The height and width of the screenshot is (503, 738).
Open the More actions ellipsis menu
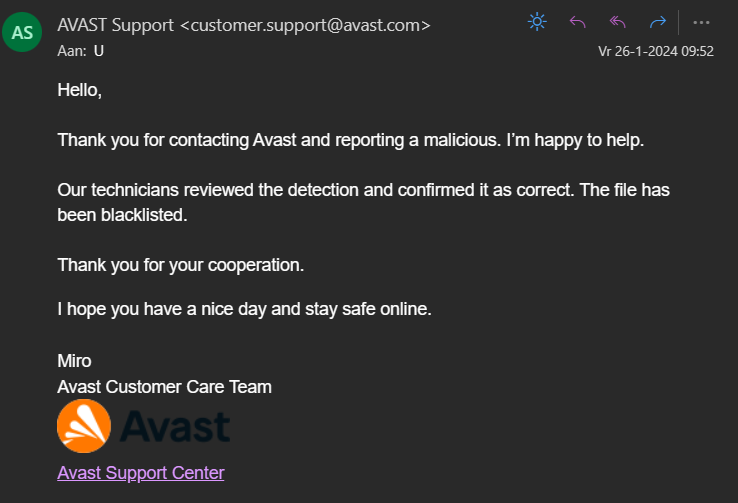coord(701,22)
